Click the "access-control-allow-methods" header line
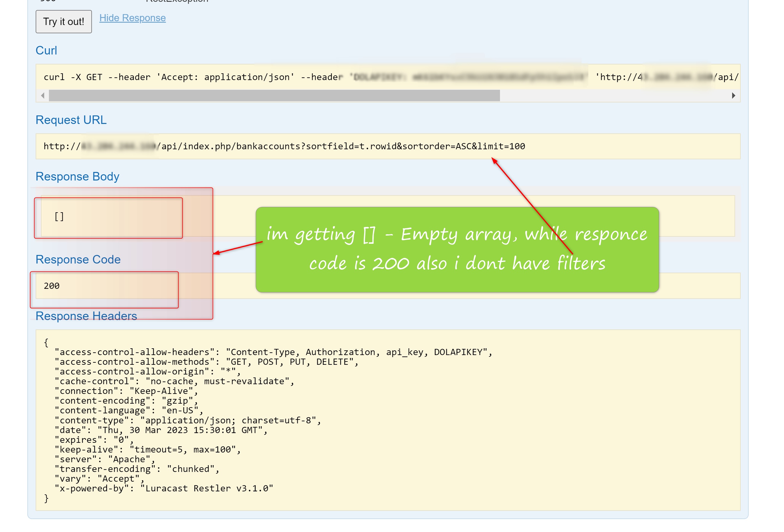This screenshot has height=532, width=784. tap(207, 362)
